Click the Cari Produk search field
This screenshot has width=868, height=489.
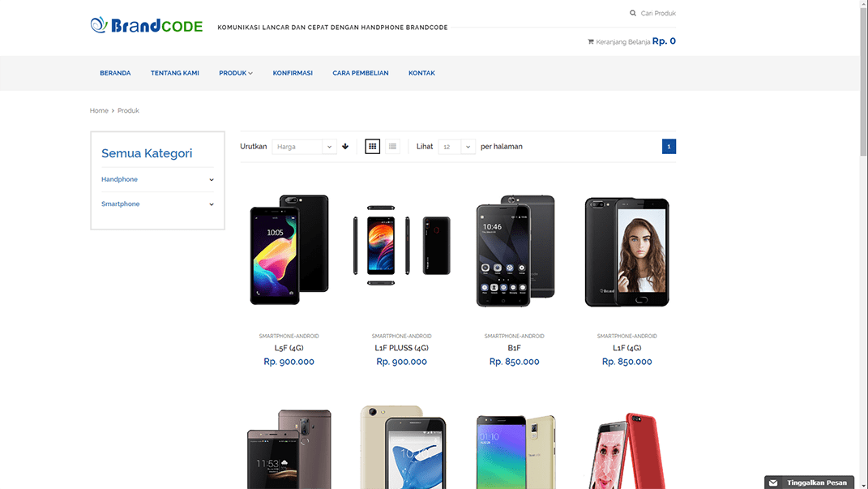[x=658, y=13]
